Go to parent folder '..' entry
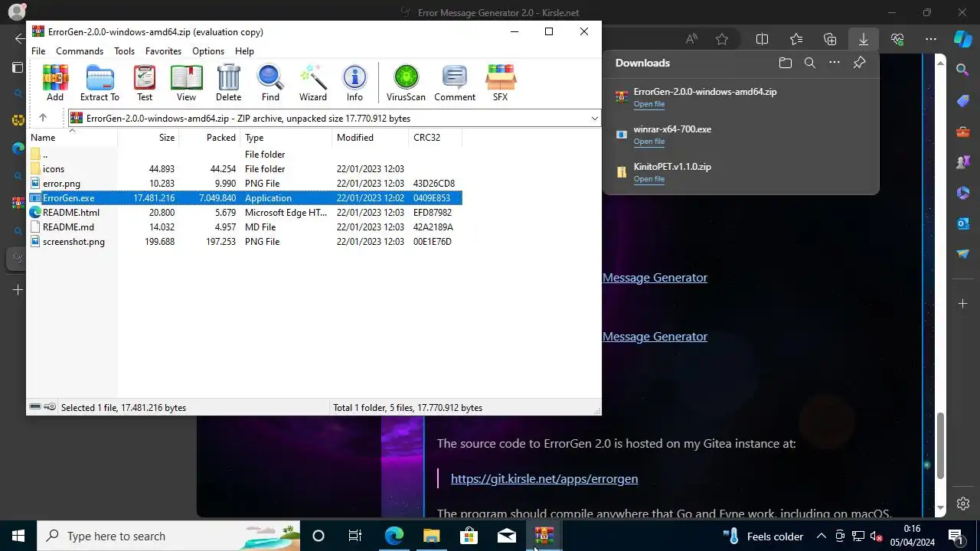The height and width of the screenshot is (551, 980). pos(244,155)
